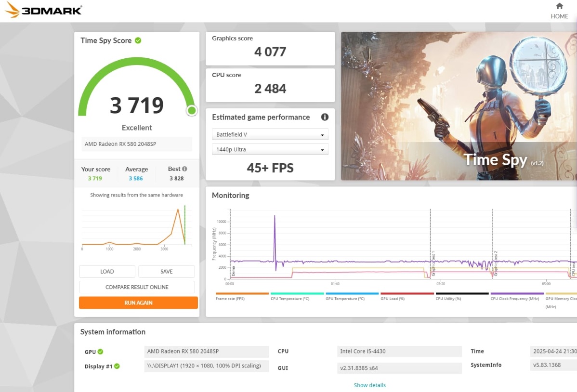Click the 03:20 time label on chart
577x392 pixels.
[441, 284]
